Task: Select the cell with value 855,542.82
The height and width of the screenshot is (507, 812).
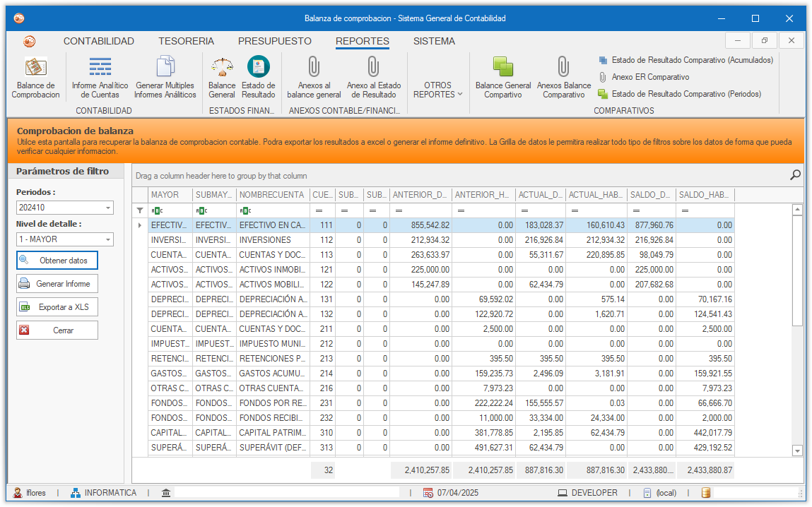Action: [420, 225]
